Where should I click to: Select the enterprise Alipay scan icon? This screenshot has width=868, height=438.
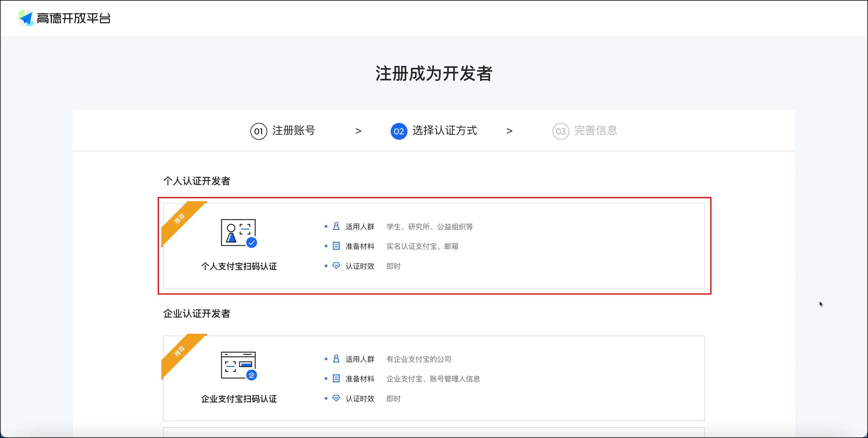coord(239,365)
